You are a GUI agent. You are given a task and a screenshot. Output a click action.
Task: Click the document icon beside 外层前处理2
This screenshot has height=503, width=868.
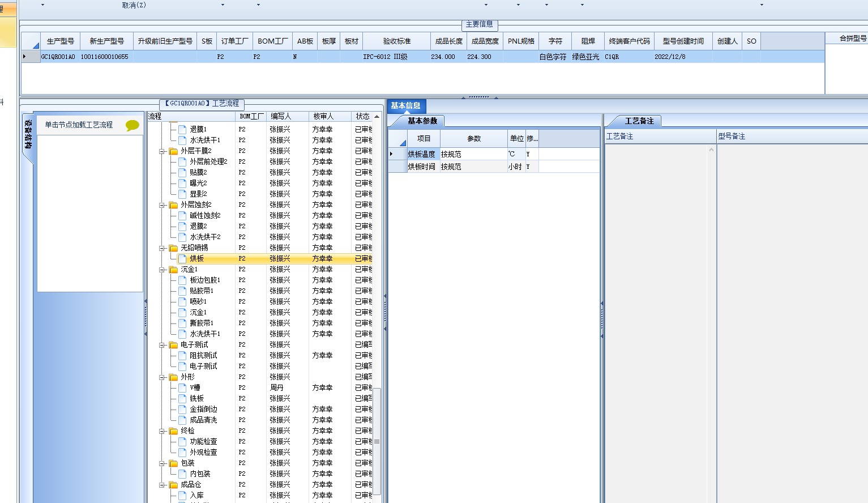click(182, 161)
